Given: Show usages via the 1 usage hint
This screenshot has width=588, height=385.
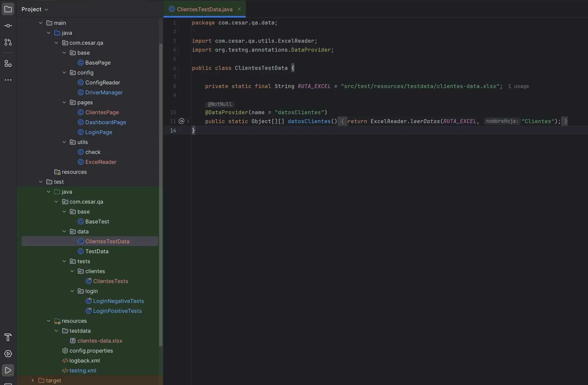Looking at the screenshot, I should point(519,86).
